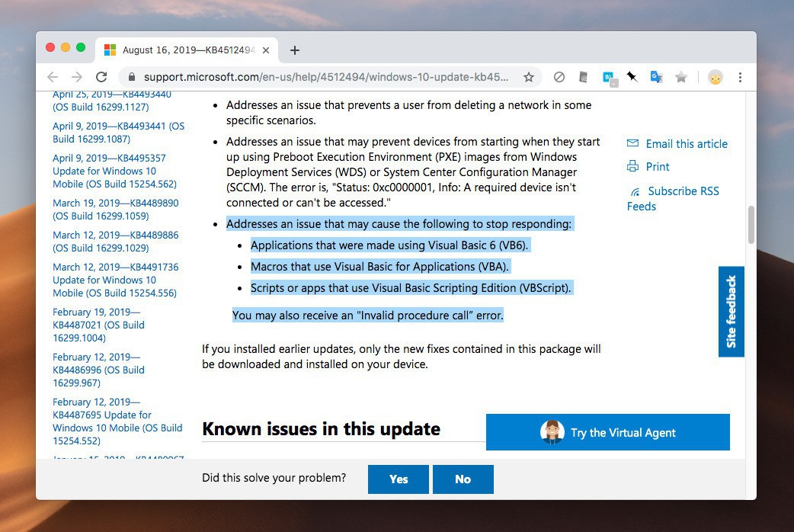Open April 9, 2019—KB4493441 link
The image size is (794, 532).
(x=119, y=133)
